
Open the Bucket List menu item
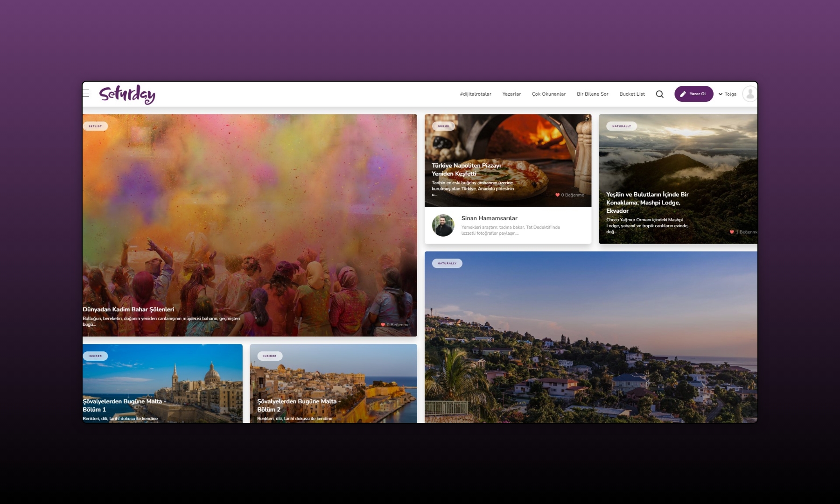632,94
